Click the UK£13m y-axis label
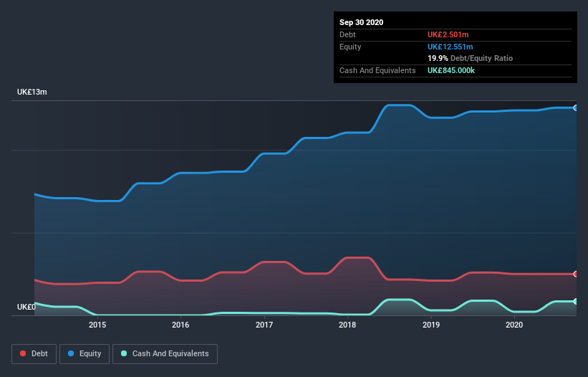Image resolution: width=588 pixels, height=377 pixels. 32,92
